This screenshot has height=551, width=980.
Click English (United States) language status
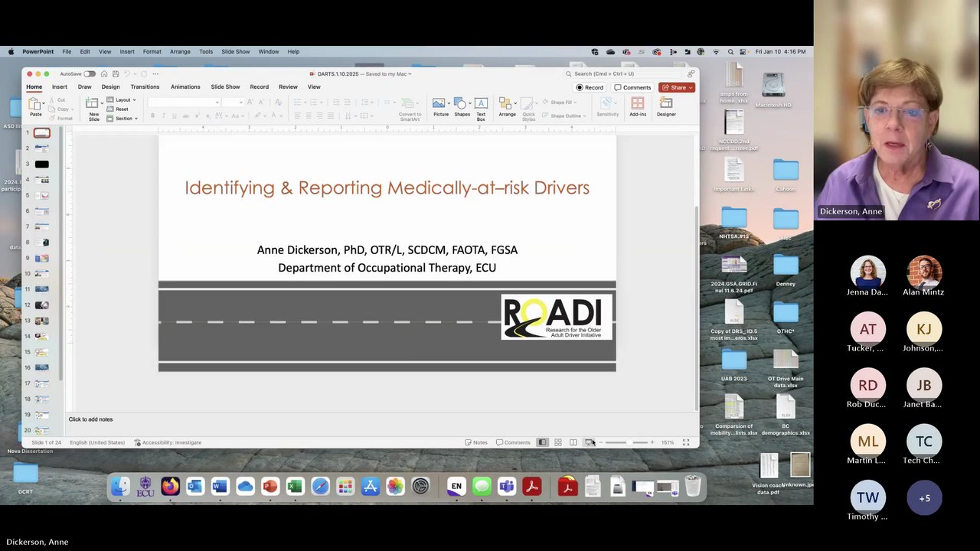[97, 442]
